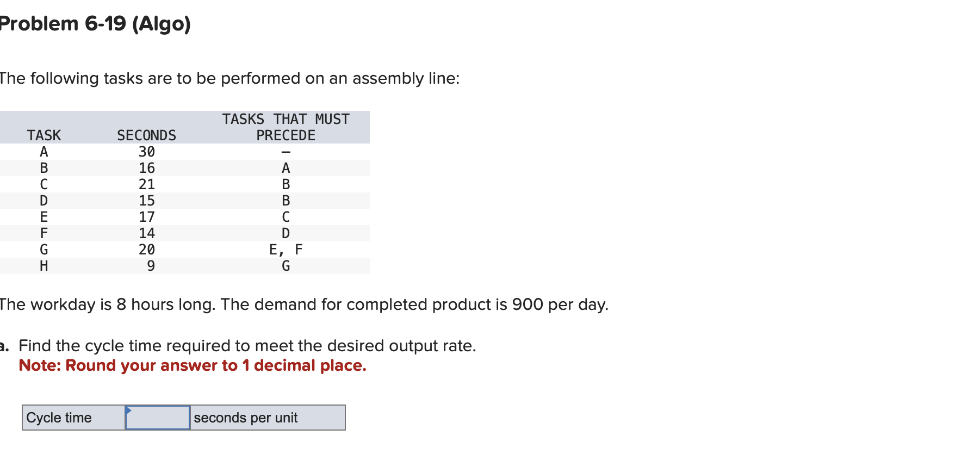Screen dimensions: 980x473
Task: Click the seconds value 21 for task C
Action: (146, 184)
